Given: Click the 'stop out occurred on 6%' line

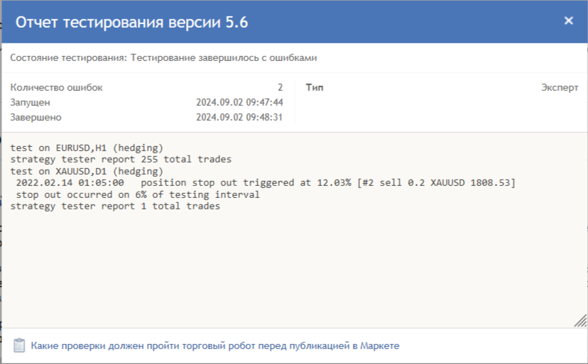Looking at the screenshot, I should [138, 194].
